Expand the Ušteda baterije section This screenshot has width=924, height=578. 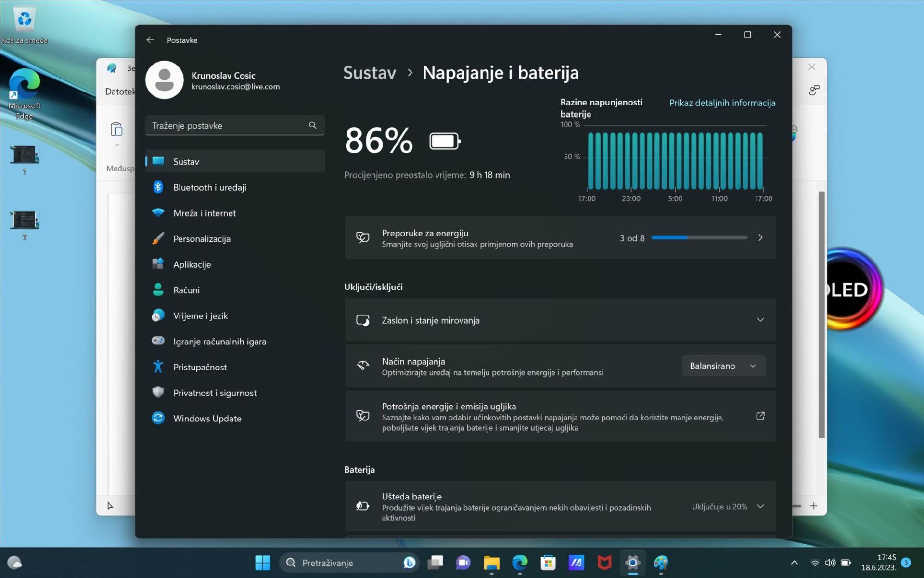(x=760, y=506)
